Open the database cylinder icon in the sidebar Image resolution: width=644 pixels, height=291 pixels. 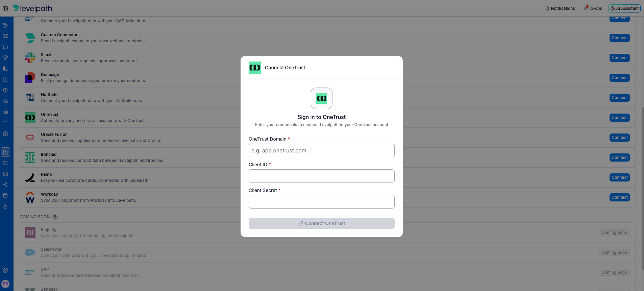coord(5,195)
